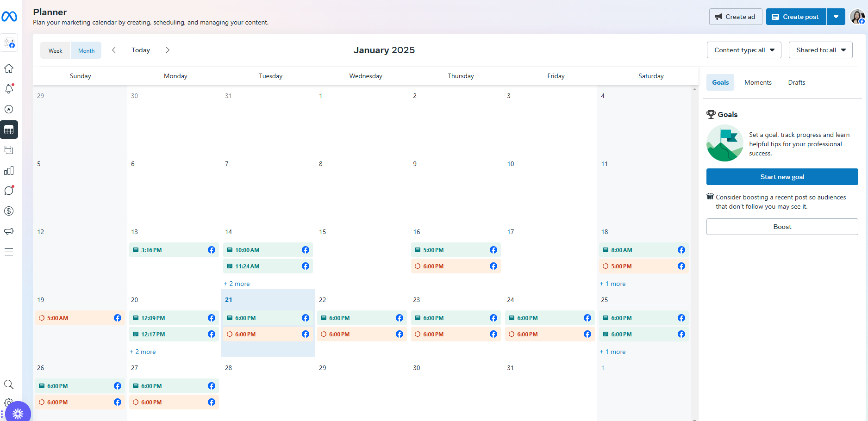
Task: Switch calendar to Month view
Action: (86, 50)
